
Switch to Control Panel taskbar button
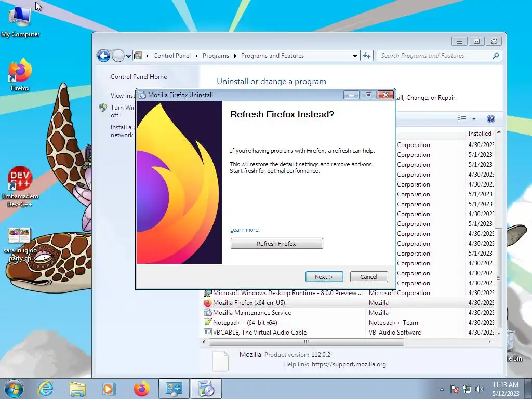click(x=174, y=389)
